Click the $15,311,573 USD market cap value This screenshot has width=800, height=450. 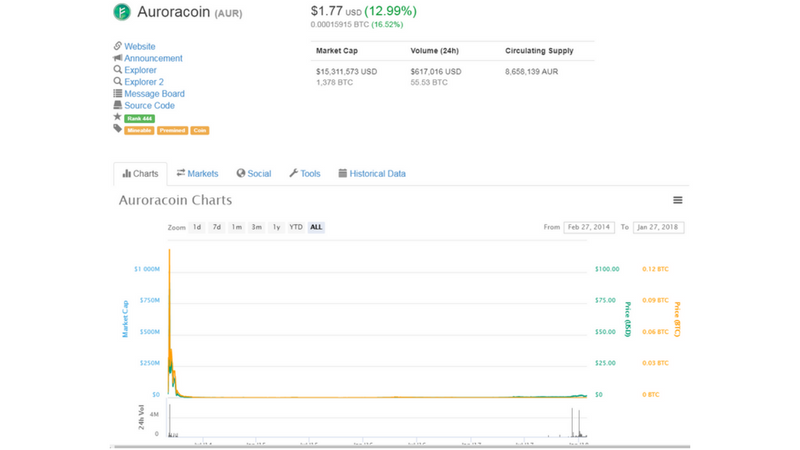346,72
